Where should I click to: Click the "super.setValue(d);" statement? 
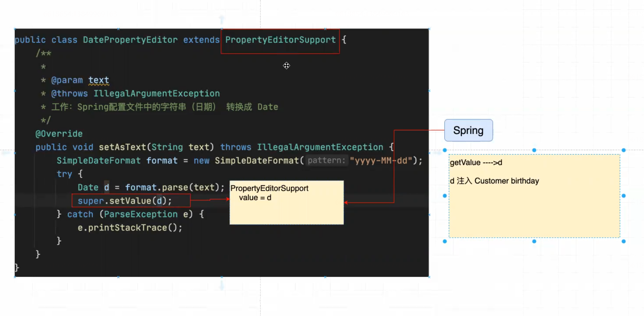(x=125, y=201)
